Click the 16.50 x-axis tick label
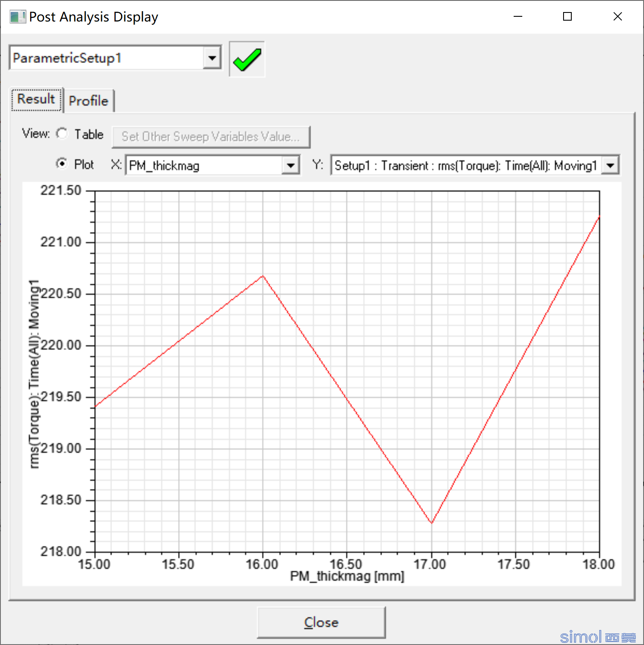Screen dimensions: 644x645 [346, 564]
